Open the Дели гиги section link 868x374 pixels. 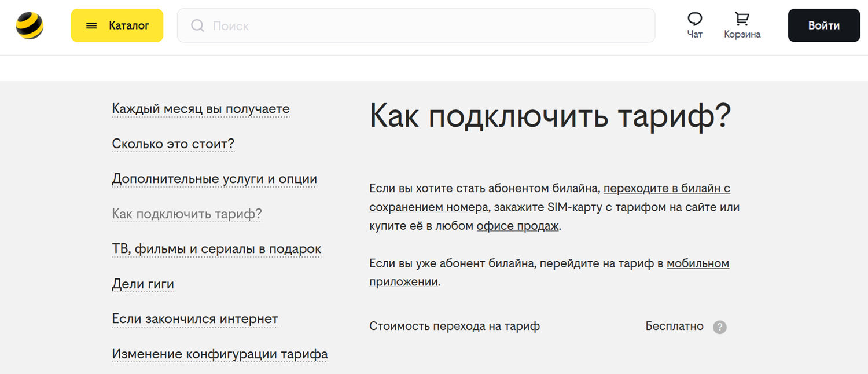click(x=143, y=284)
